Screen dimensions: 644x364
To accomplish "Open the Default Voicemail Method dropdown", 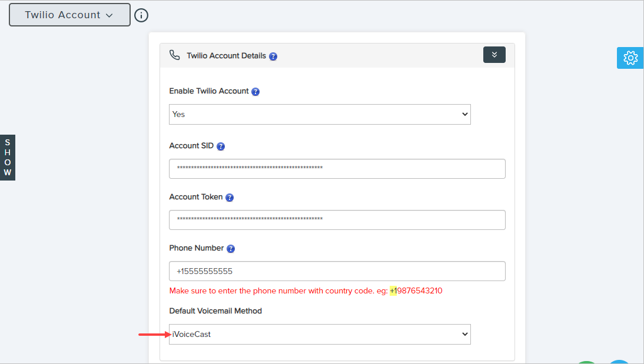I will pyautogui.click(x=320, y=334).
